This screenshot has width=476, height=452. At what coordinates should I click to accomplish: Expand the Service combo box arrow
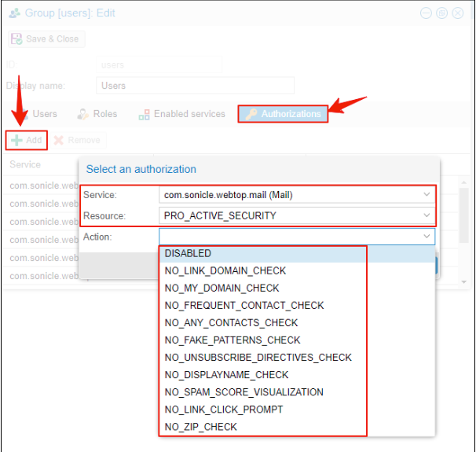[427, 194]
